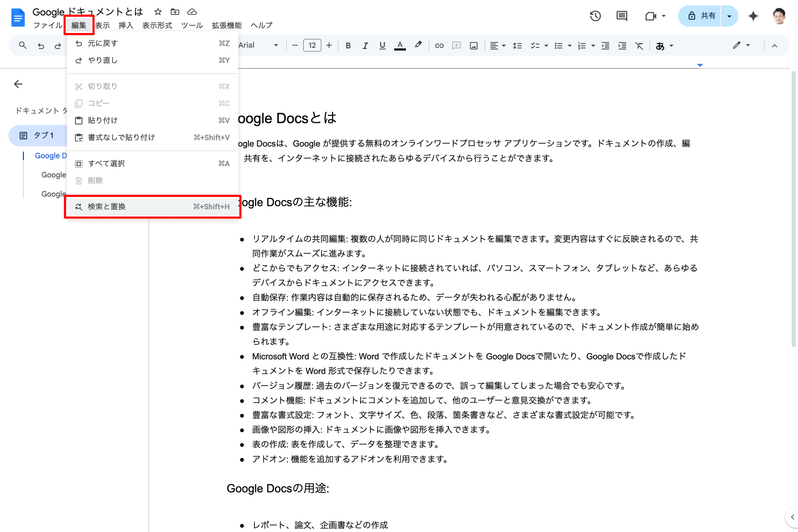Toggle underline formatting
This screenshot has width=798, height=532.
[383, 46]
